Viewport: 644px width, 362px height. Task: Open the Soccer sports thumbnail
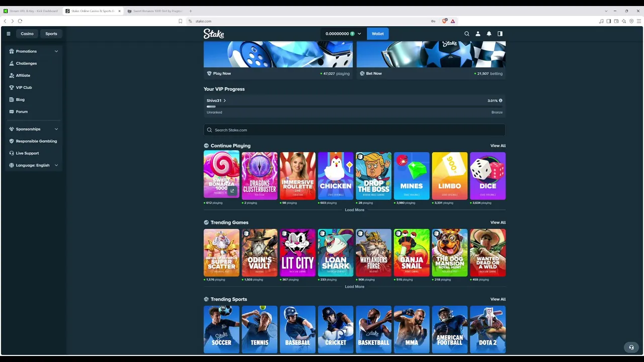[221, 329]
